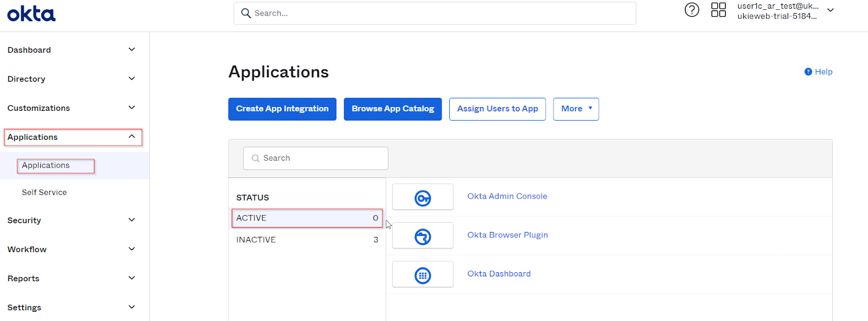Click the Okta Browser Plugin app icon
868x321 pixels.
(x=423, y=237)
